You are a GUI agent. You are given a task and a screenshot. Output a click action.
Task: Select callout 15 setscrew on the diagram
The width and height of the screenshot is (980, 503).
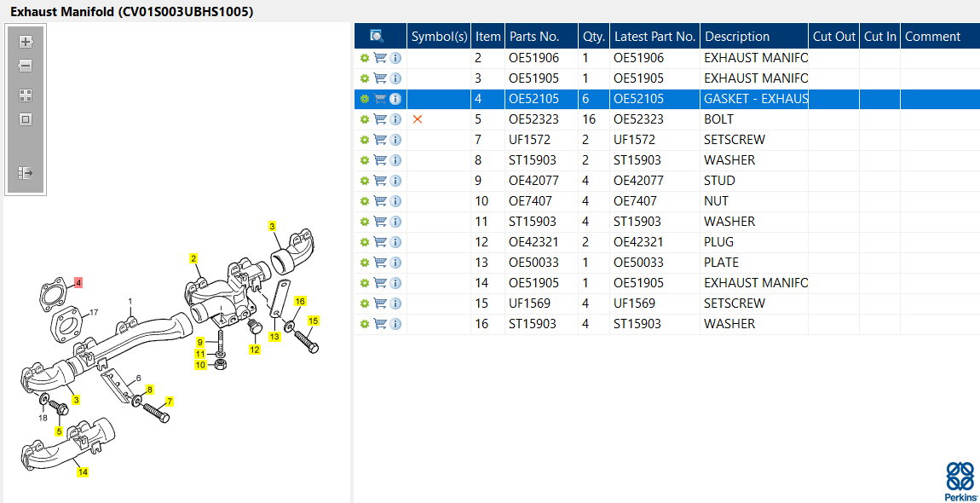313,321
